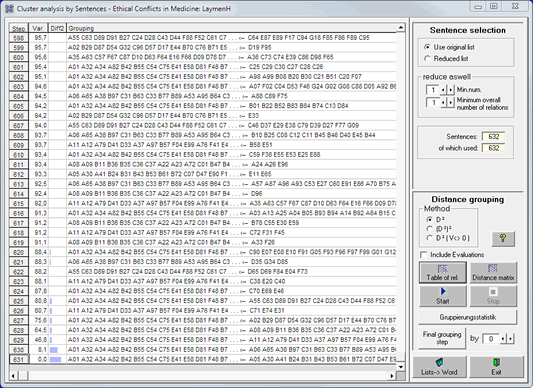
Task: Click the horizontal scrollbar thumb
Action: [24, 376]
